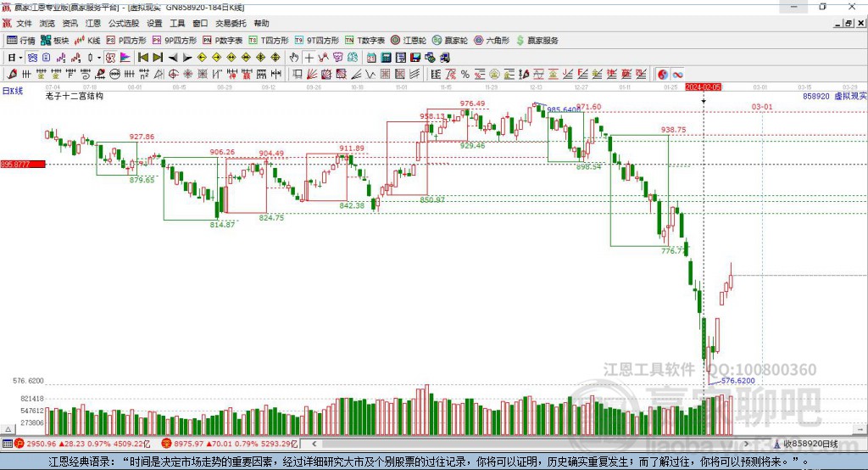Open the 工具 menu
The image size is (868, 470).
pyautogui.click(x=177, y=23)
